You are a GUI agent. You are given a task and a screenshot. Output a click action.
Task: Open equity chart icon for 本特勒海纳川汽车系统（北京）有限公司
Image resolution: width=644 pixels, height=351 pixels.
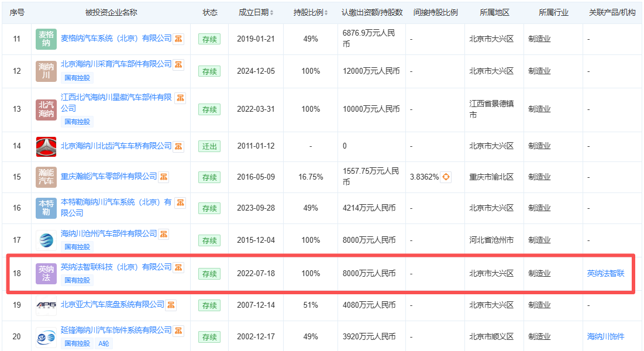180,203
